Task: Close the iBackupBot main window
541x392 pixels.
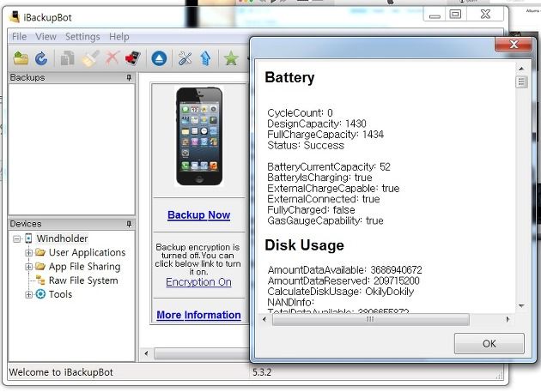Action: pyautogui.click(x=485, y=14)
